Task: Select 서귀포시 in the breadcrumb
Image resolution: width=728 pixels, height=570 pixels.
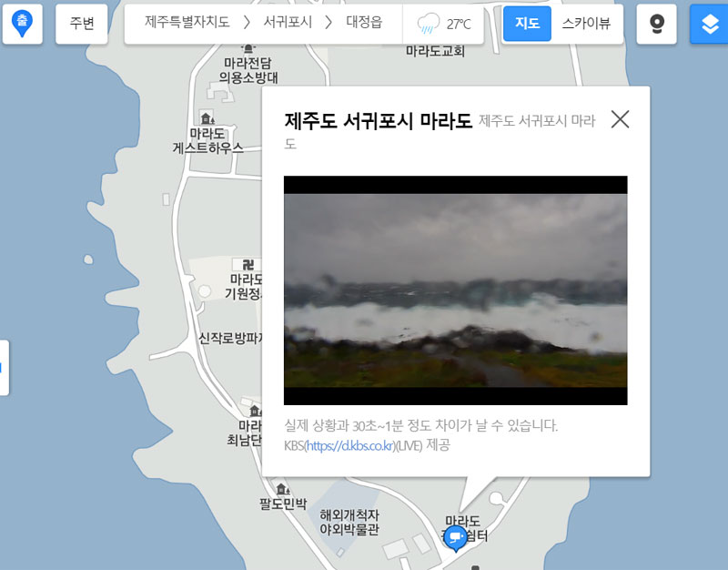Action: coord(288,22)
